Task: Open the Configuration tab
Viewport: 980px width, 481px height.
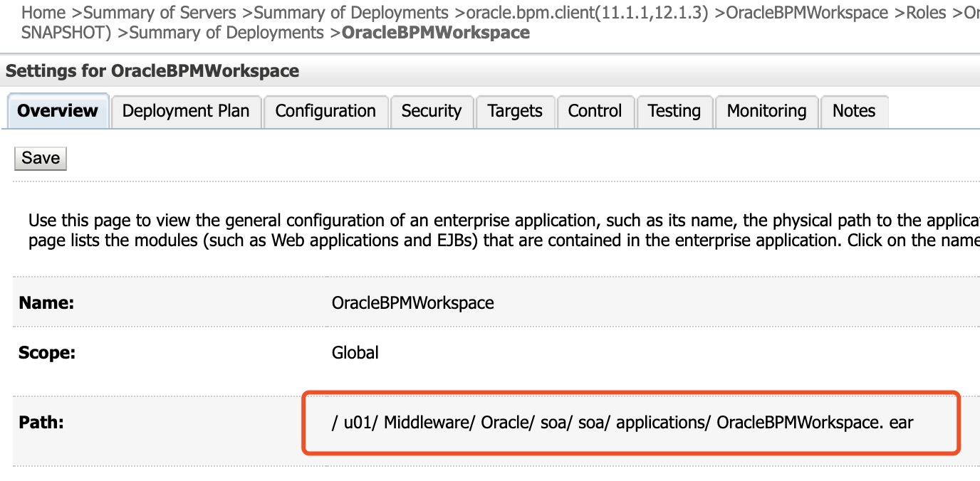Action: 325,112
